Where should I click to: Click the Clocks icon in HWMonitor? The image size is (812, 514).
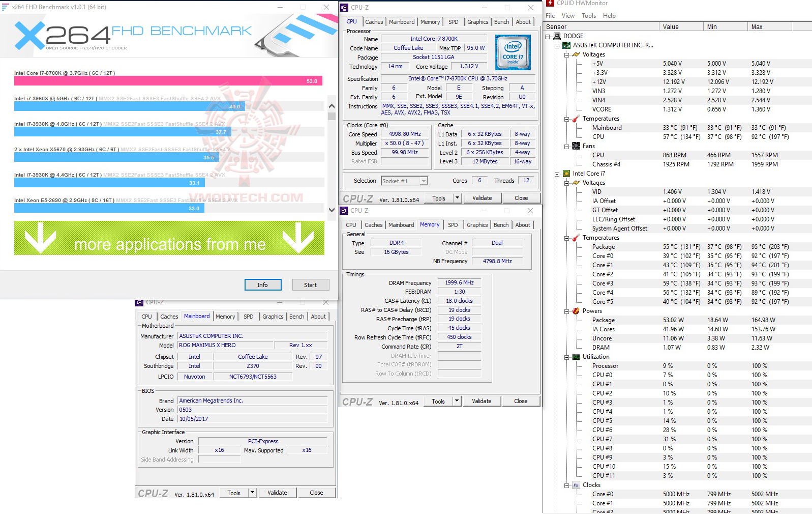(x=576, y=485)
